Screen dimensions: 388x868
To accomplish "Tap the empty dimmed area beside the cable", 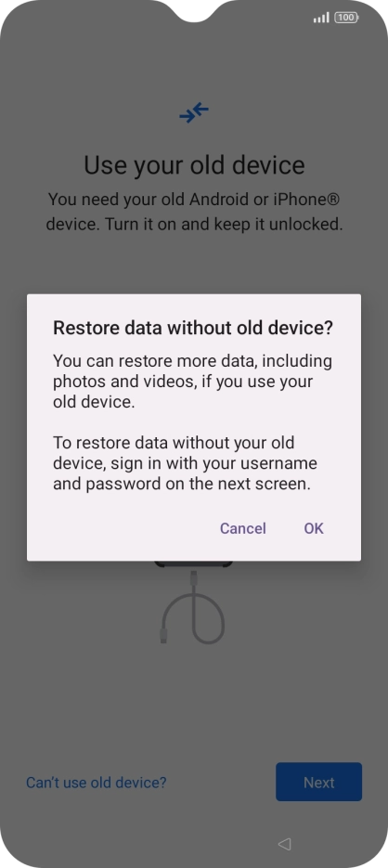I will click(304, 637).
